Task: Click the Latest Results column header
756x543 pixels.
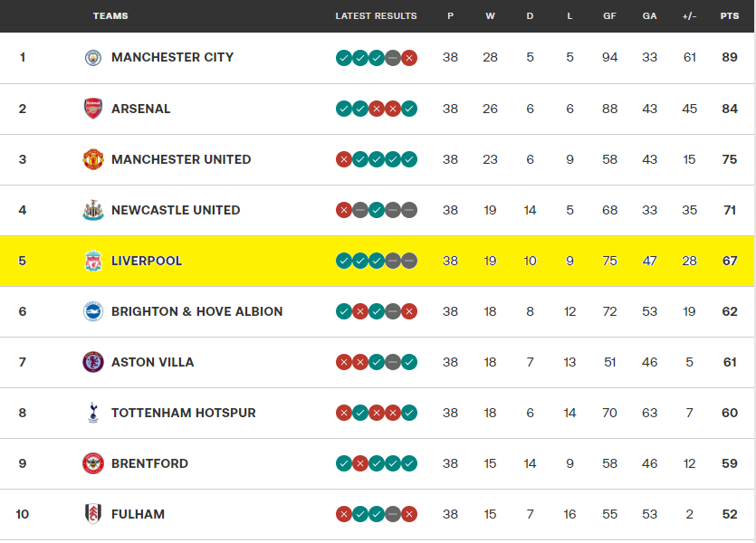Action: point(376,16)
